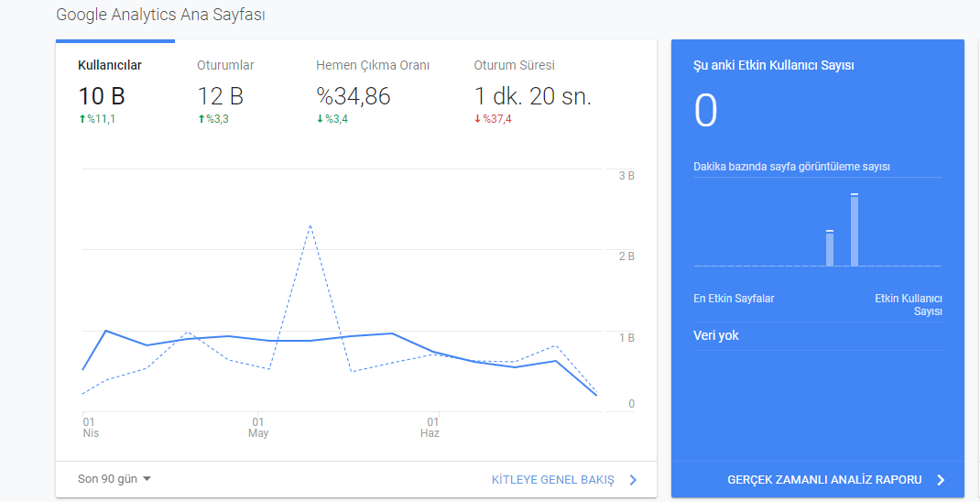The width and height of the screenshot is (980, 502).
Task: Click the active users count 0
Action: coord(705,111)
